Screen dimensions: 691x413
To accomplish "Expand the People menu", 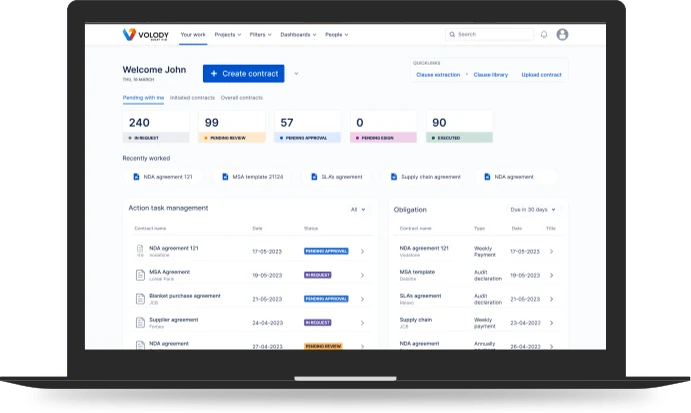I will [337, 34].
